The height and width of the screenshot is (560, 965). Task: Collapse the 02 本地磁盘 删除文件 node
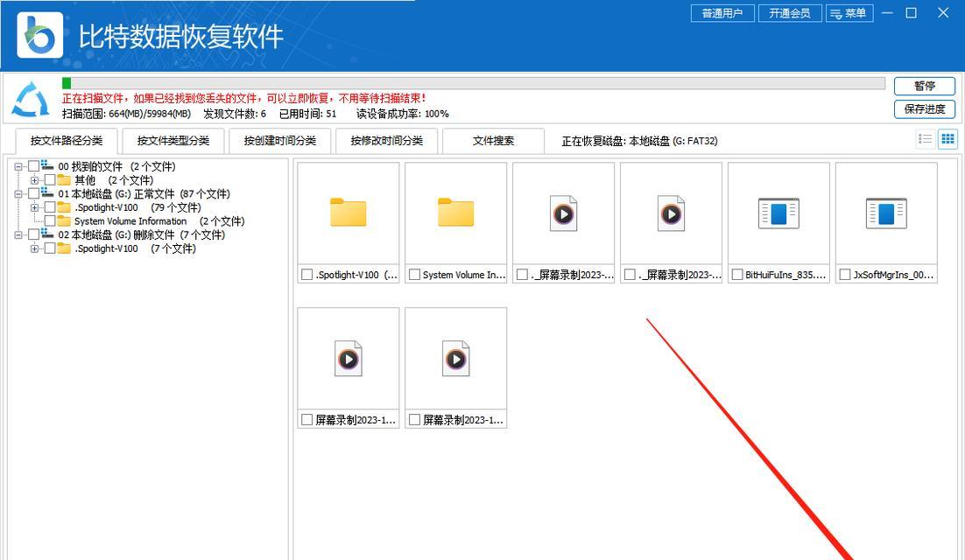click(18, 234)
